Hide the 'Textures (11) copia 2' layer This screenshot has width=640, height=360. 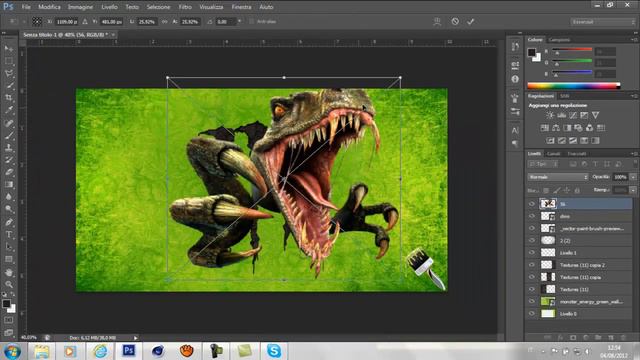532,265
